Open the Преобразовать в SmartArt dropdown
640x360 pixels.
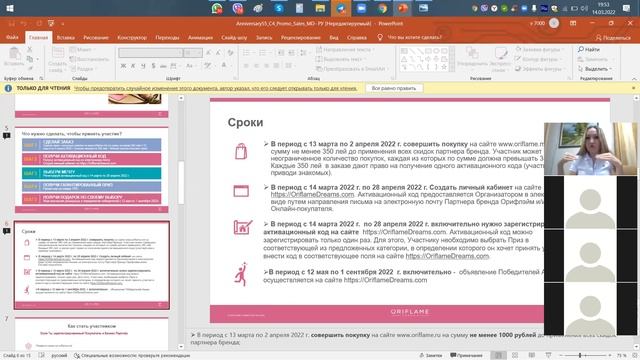point(353,69)
